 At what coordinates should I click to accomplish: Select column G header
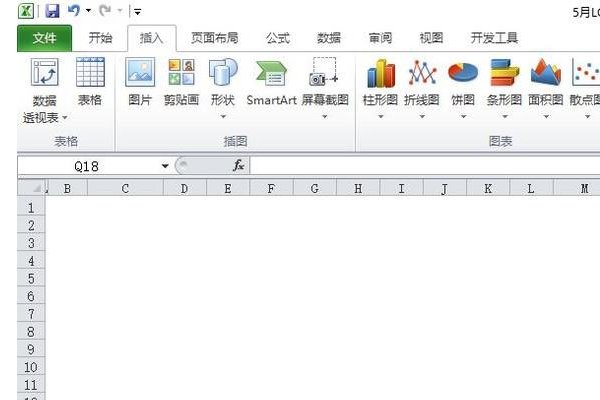click(x=315, y=188)
